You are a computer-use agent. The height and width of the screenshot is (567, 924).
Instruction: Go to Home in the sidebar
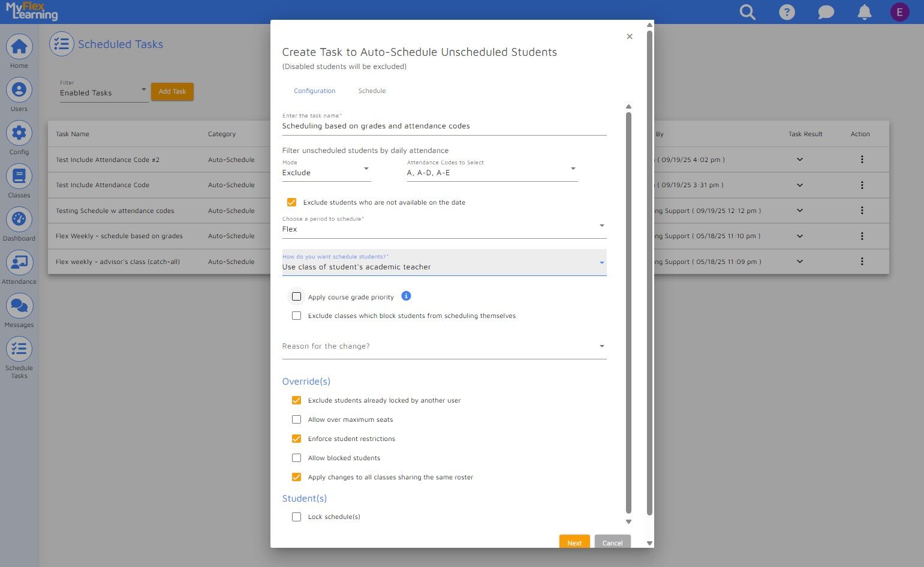(19, 52)
